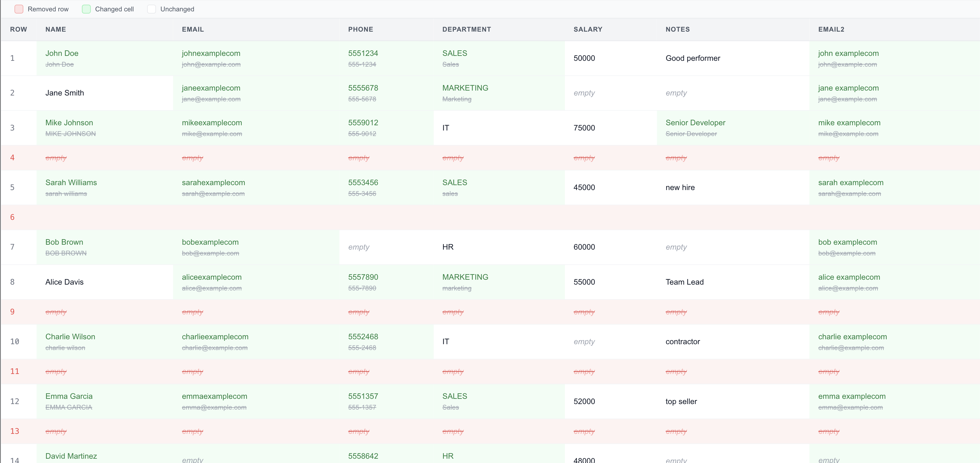Select the Jane Smith name cell

pyautogui.click(x=65, y=93)
